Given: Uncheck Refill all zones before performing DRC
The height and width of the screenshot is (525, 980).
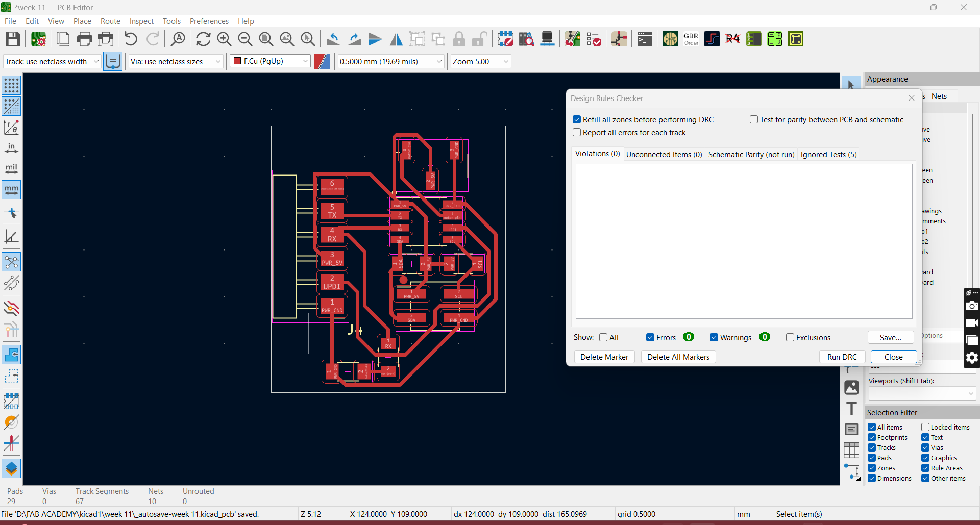Looking at the screenshot, I should click(577, 119).
